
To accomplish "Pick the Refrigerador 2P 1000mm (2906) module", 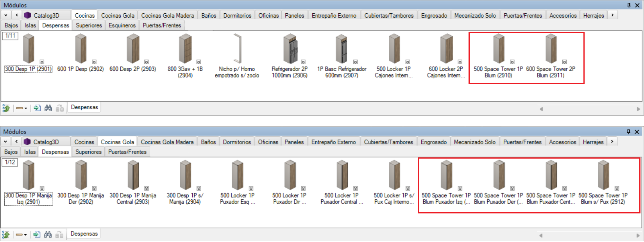I will click(290, 49).
